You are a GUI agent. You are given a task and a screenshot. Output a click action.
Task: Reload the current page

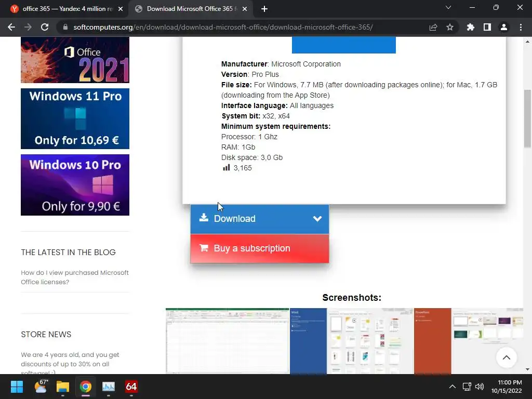[x=45, y=27]
